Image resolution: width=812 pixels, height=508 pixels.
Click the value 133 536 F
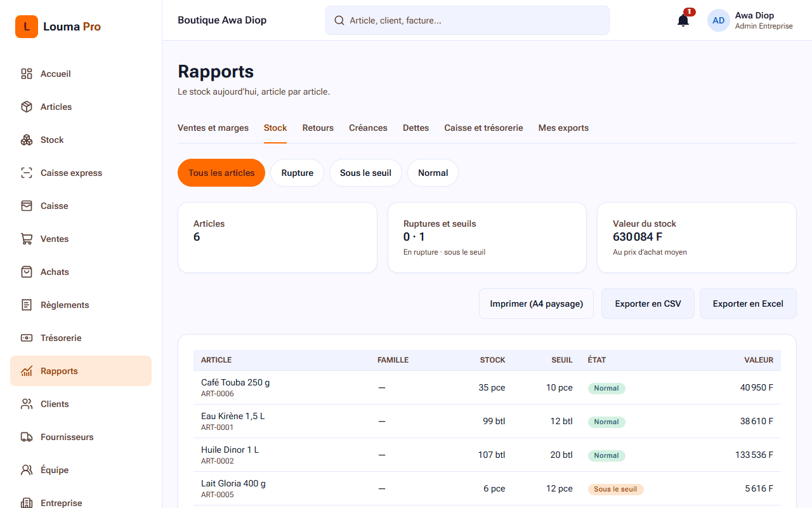coord(754,455)
